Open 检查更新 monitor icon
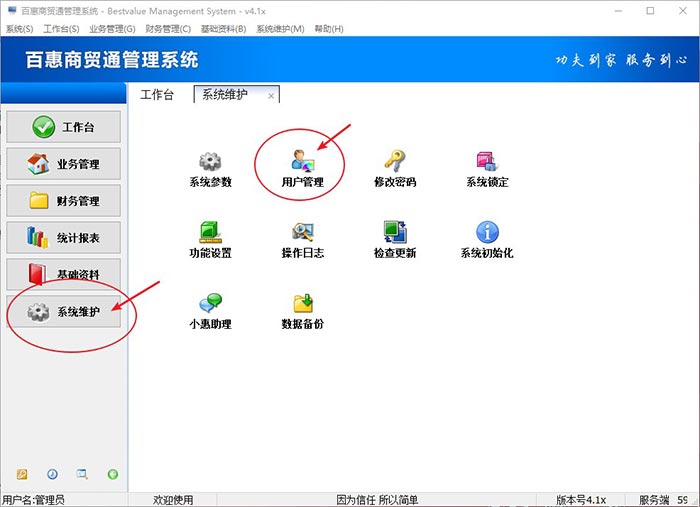Viewport: 700px width, 507px height. pos(395,232)
